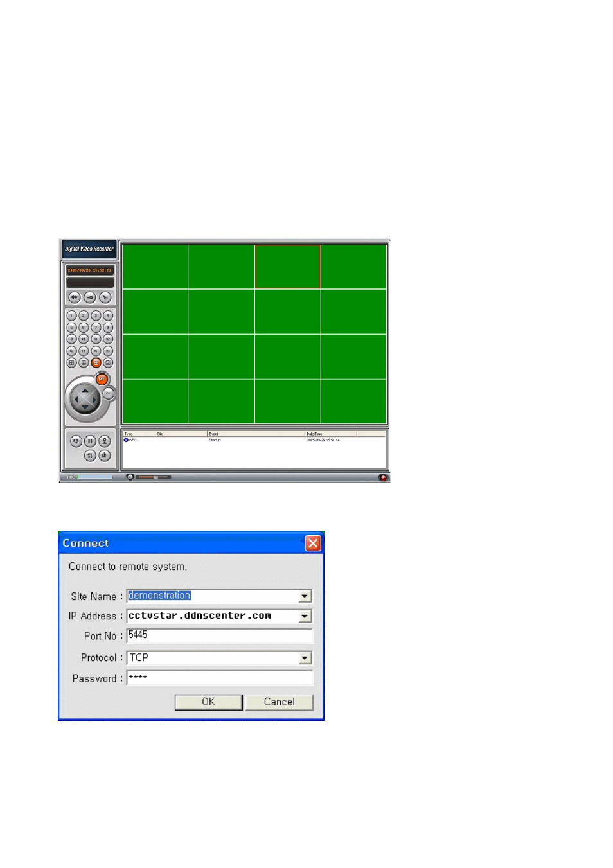
Task: Select camera channel 14 button
Action: click(84, 351)
